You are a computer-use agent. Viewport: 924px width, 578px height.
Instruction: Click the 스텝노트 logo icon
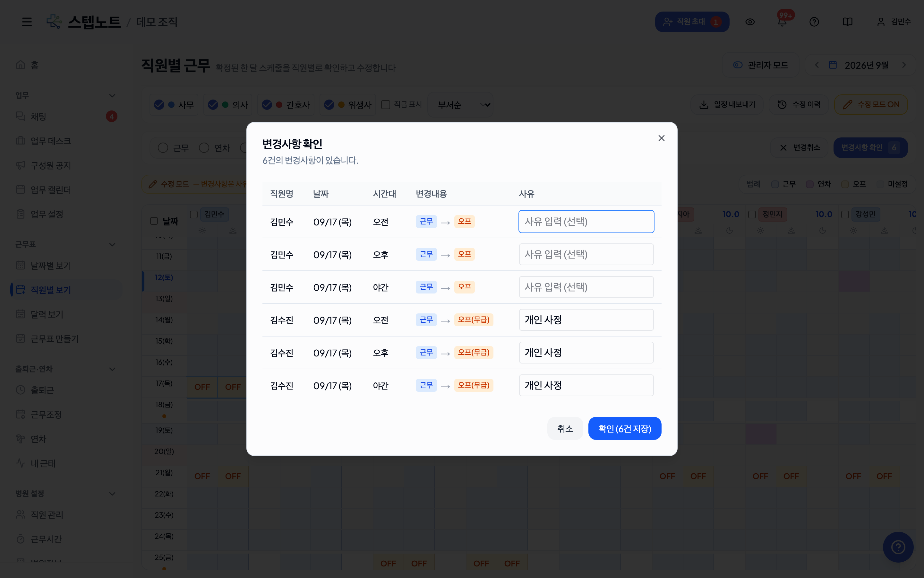54,22
